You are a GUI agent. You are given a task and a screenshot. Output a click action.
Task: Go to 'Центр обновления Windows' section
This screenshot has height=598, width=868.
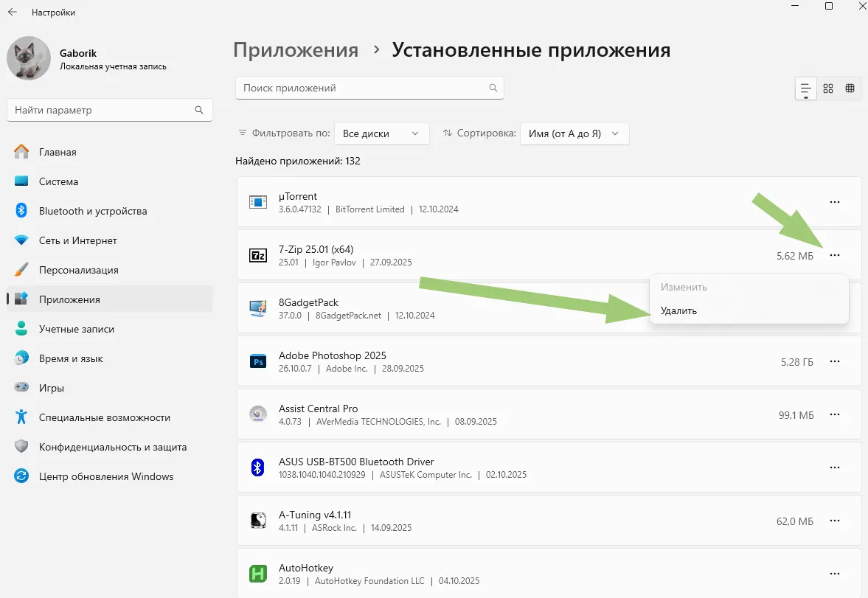coord(106,476)
